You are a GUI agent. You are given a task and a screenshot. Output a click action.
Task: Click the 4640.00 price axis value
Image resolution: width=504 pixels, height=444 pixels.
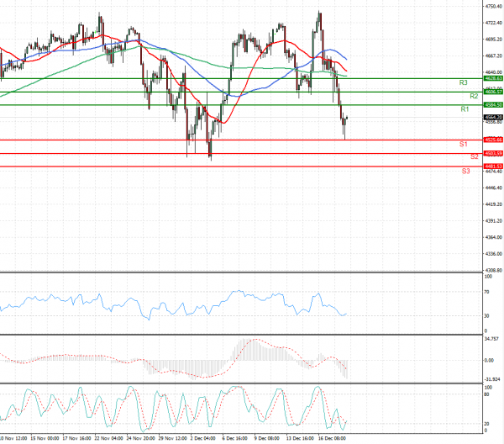pos(494,72)
